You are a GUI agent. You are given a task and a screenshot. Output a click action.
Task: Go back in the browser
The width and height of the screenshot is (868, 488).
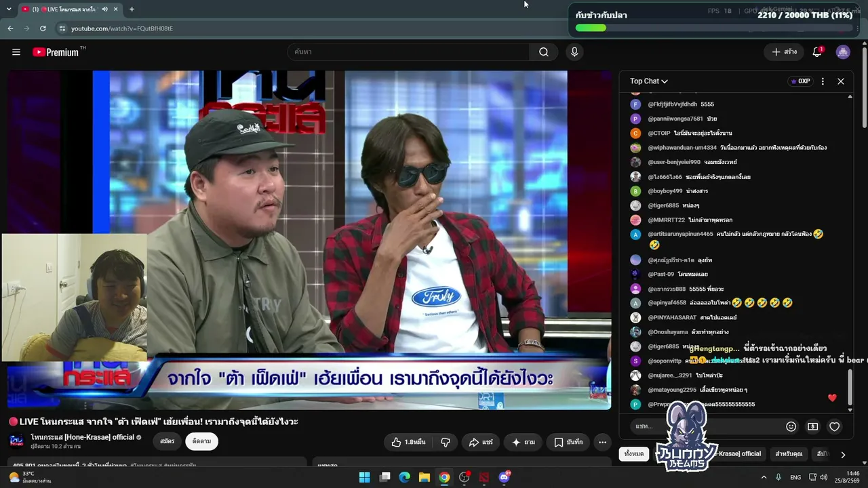(x=10, y=28)
